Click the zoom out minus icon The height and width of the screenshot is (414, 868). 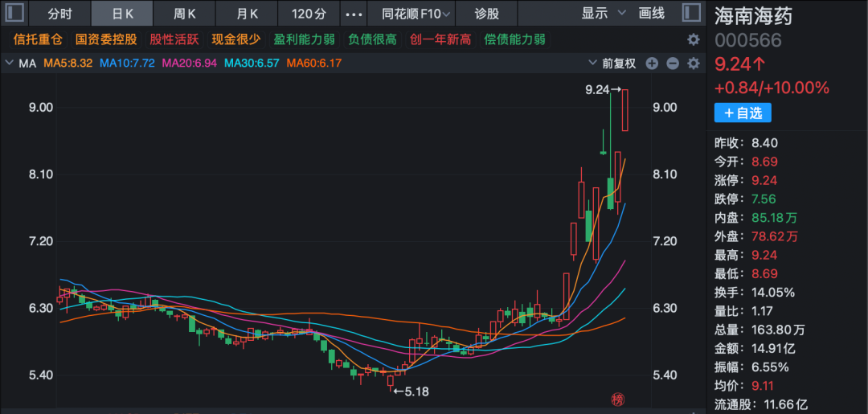pyautogui.click(x=673, y=64)
